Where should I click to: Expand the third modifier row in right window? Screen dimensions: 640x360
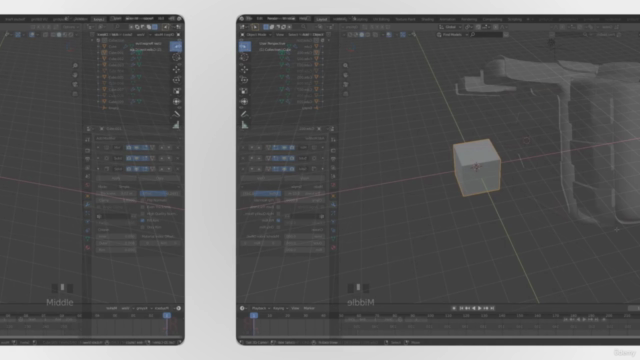coord(322,169)
